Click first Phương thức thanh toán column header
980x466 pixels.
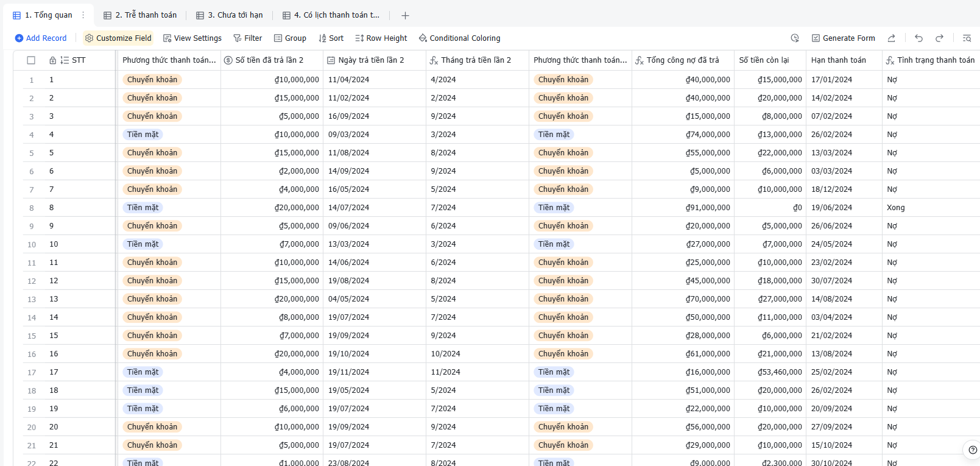coord(169,60)
